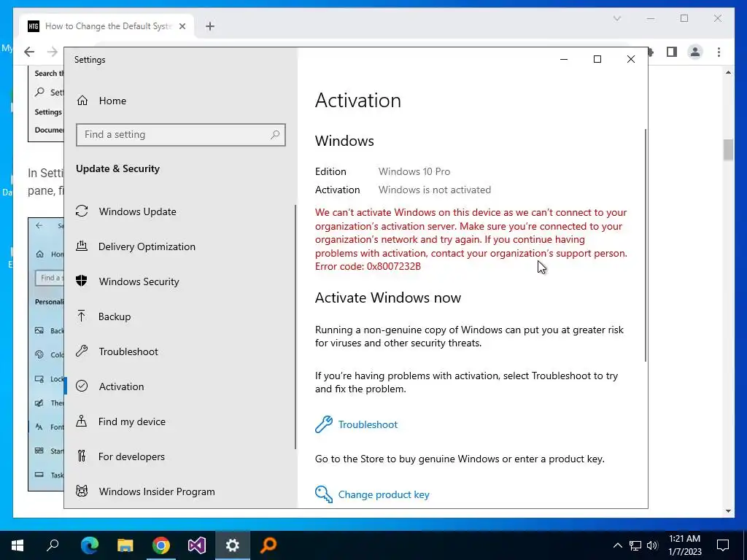This screenshot has width=747, height=560.
Task: Click the key icon beside Change product key
Action: (x=324, y=494)
